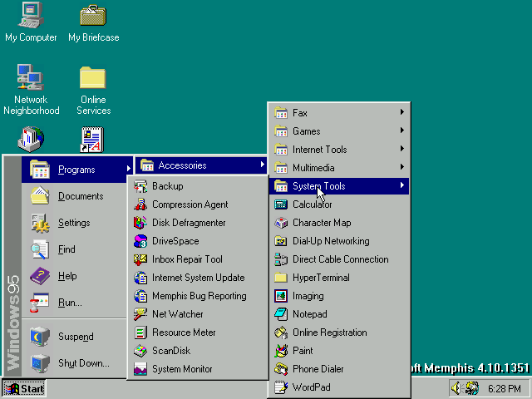Screen dimensions: 532x399
Task: Click the Phone Dialer icon
Action: (x=281, y=369)
